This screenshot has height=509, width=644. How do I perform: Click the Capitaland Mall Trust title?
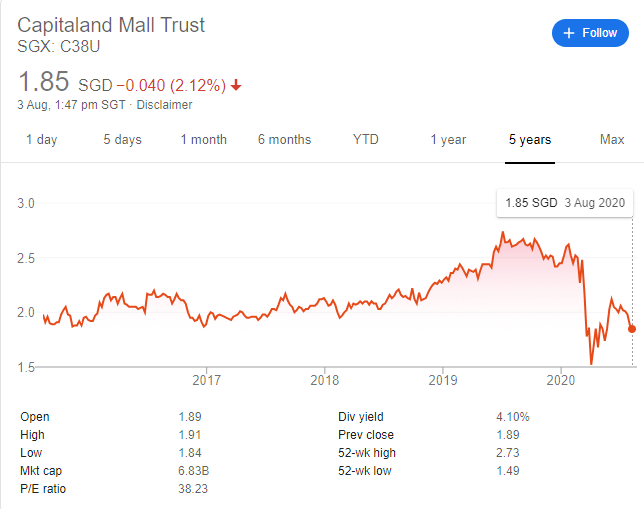coord(111,25)
